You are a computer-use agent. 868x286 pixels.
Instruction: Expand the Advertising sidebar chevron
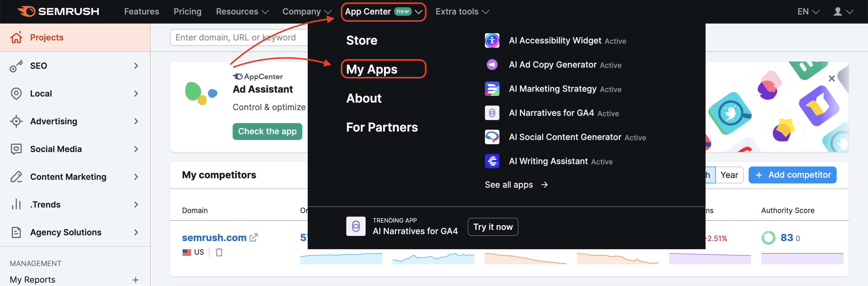[x=136, y=121]
